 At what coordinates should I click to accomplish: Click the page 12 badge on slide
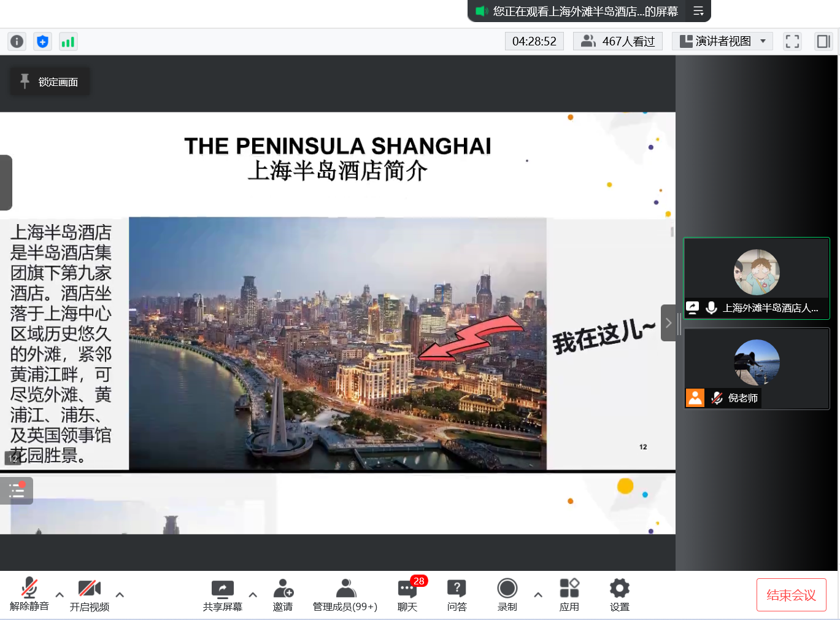point(13,458)
